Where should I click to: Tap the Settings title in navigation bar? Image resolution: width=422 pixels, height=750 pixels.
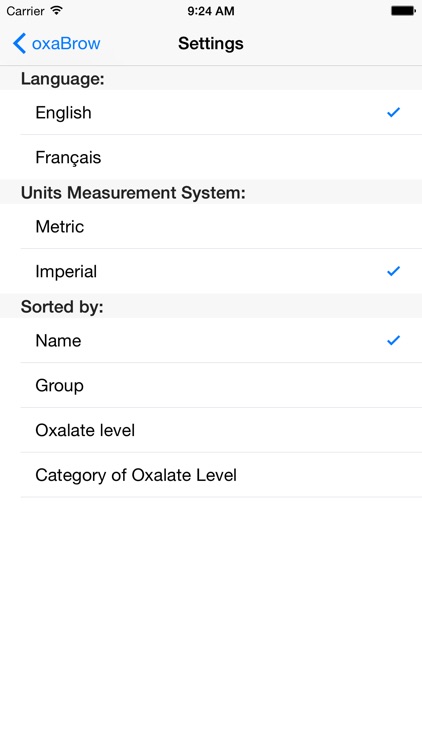211,44
